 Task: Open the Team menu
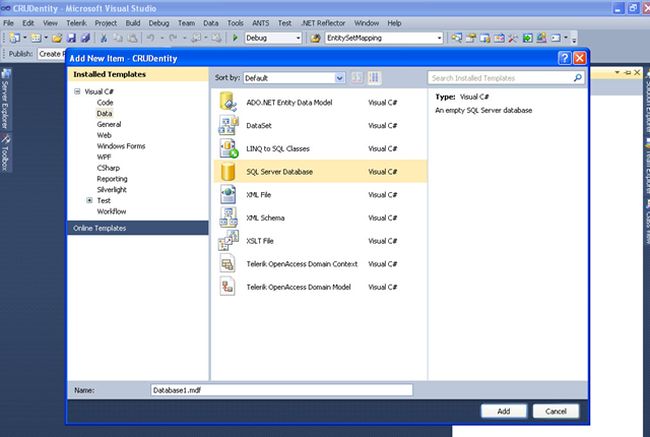186,23
